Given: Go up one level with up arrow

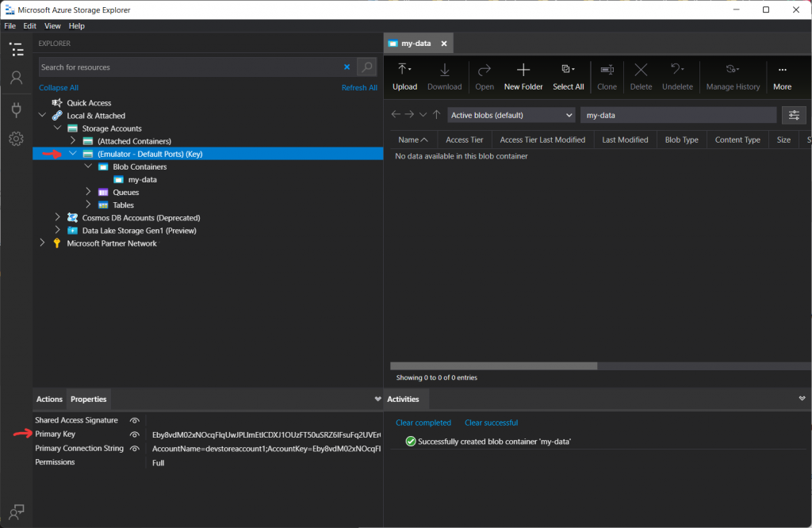Looking at the screenshot, I should tap(437, 114).
